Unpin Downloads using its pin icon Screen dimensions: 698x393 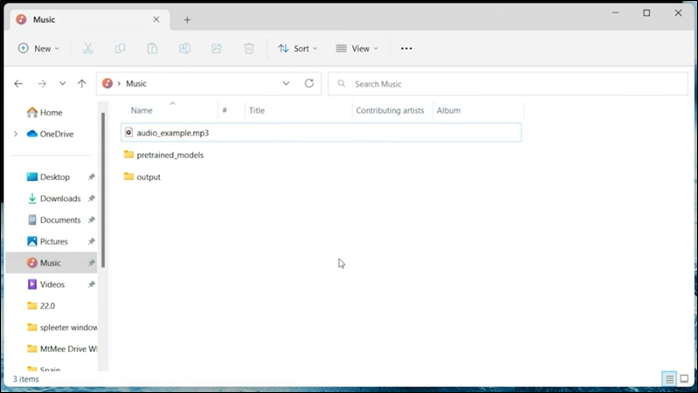pyautogui.click(x=91, y=199)
